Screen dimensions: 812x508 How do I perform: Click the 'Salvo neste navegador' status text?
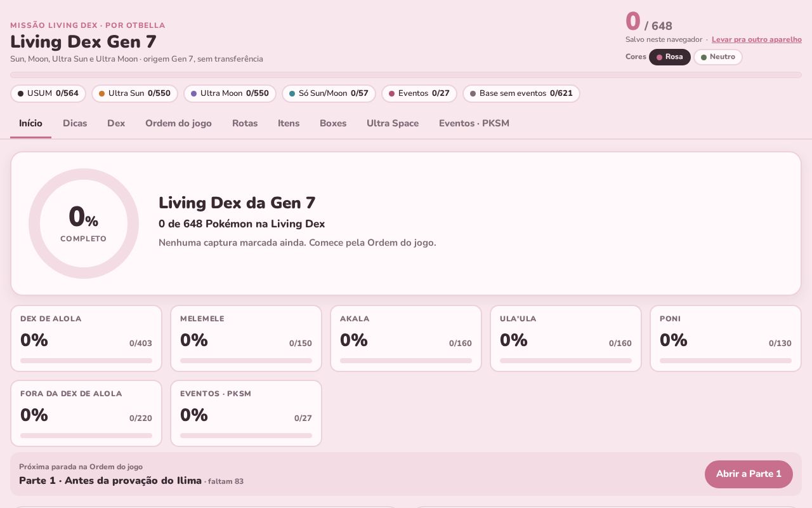pos(664,39)
